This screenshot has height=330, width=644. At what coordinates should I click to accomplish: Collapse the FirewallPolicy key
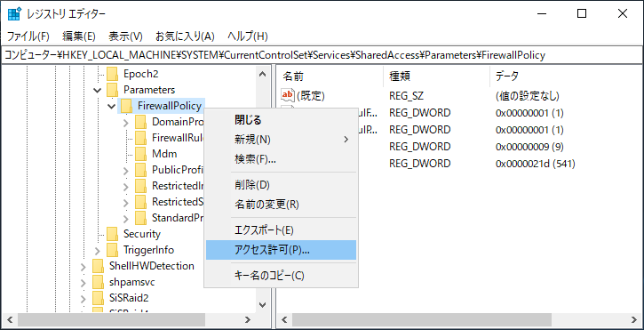pyautogui.click(x=111, y=106)
